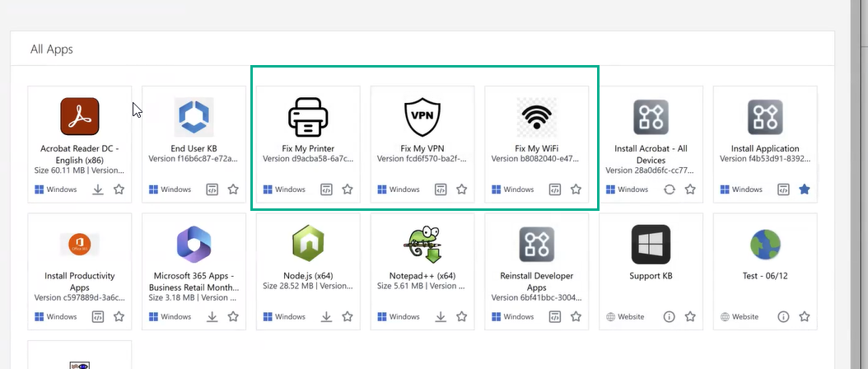Image resolution: width=868 pixels, height=369 pixels.
Task: Click the All Apps section heading
Action: (x=52, y=49)
